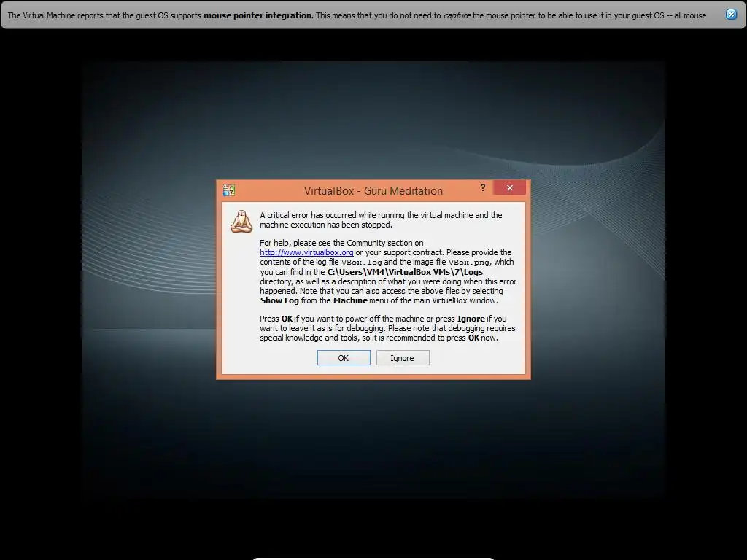Open the http://www.virtualbox.org link

coord(306,252)
